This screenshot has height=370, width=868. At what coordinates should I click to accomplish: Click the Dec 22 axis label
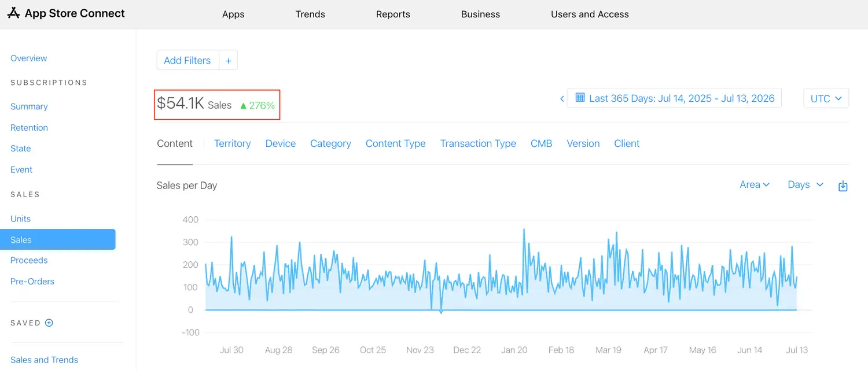pyautogui.click(x=467, y=350)
